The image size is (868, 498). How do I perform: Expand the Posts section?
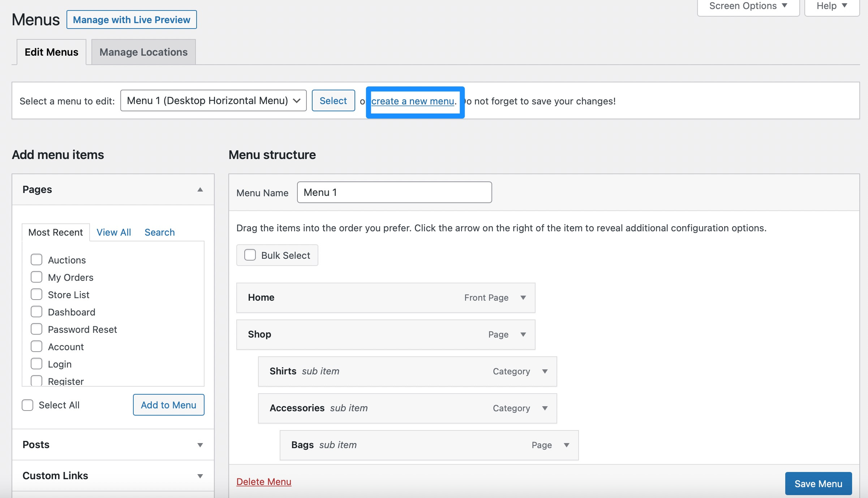pyautogui.click(x=199, y=445)
